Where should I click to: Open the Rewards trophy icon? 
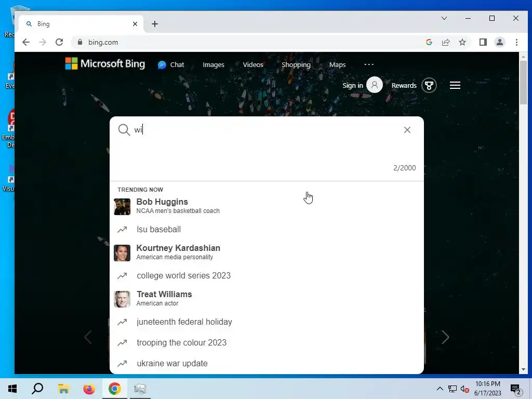pos(429,85)
